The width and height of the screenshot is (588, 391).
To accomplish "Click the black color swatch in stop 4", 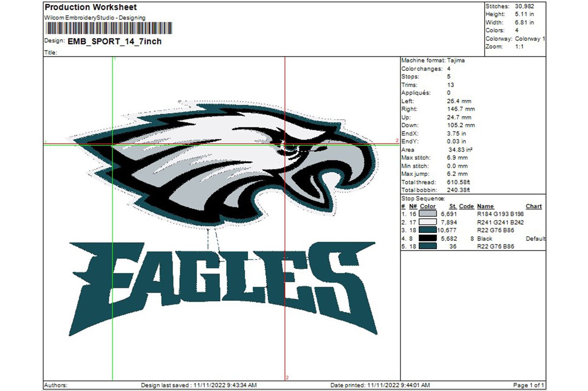I will pyautogui.click(x=428, y=238).
